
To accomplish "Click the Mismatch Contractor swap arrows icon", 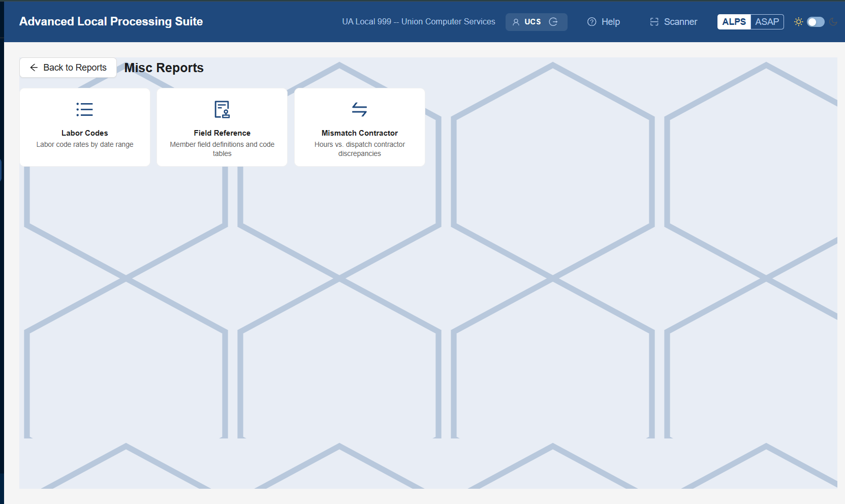I will (x=359, y=109).
